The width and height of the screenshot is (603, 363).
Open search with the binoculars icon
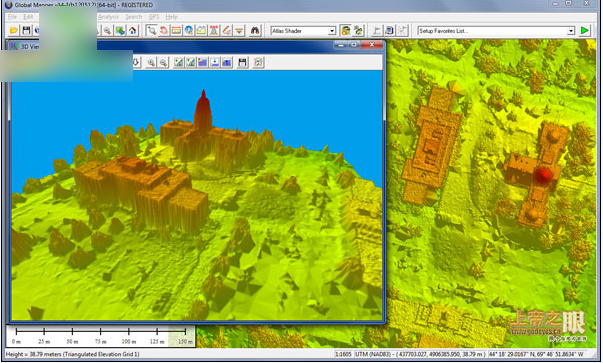coord(255,30)
